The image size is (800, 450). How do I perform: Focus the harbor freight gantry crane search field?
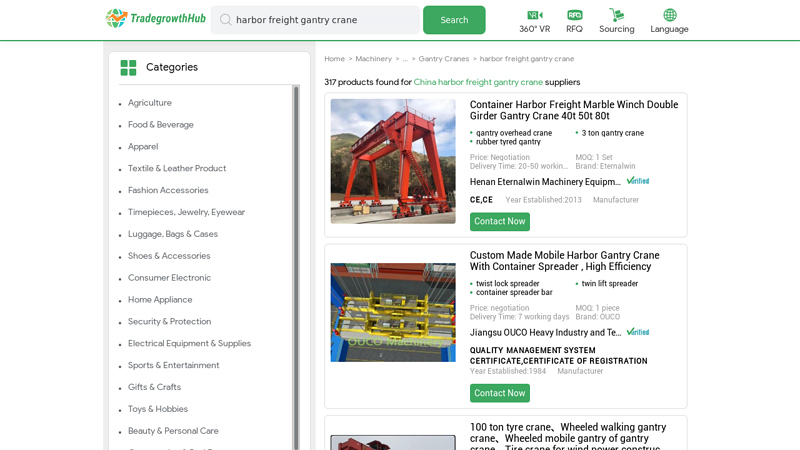[315, 20]
